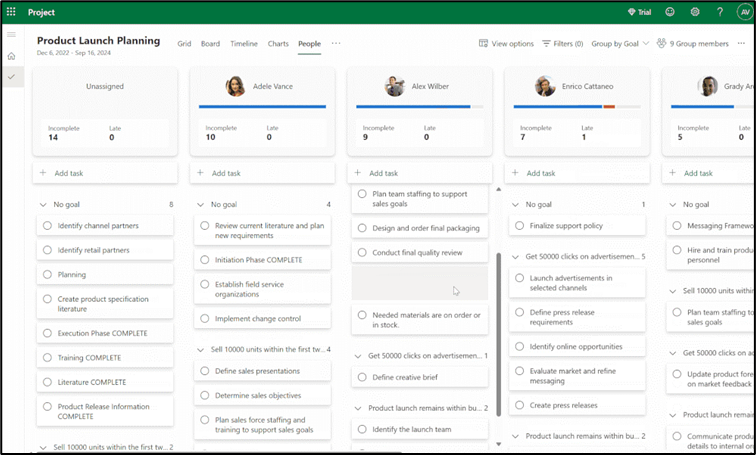Click the Filters funnel icon
This screenshot has height=455, width=756.
point(546,43)
